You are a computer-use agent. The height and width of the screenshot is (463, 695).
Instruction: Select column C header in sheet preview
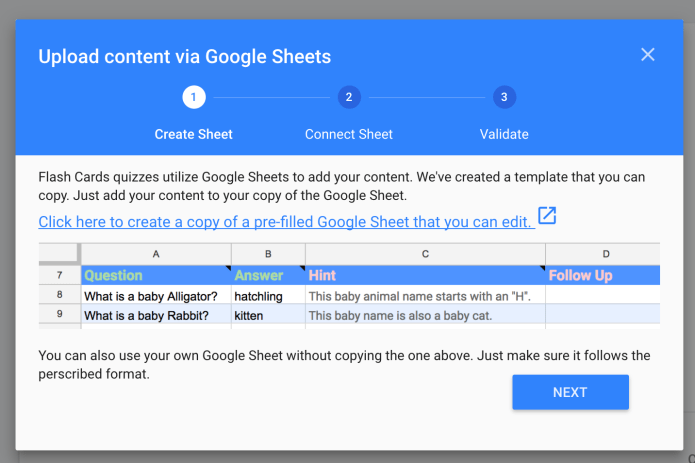(425, 254)
